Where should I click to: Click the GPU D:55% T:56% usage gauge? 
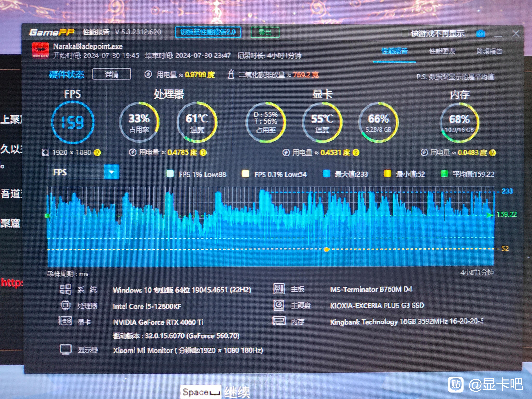266,122
